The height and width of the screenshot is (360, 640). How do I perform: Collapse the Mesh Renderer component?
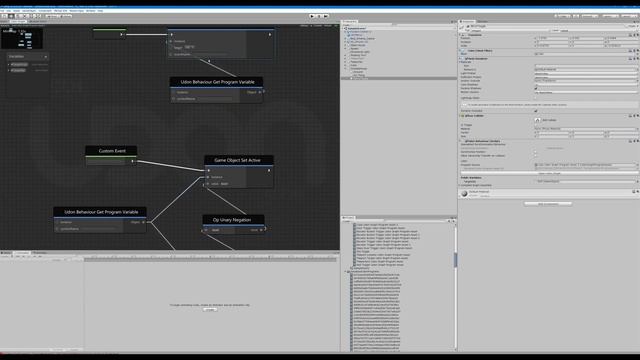(x=461, y=59)
